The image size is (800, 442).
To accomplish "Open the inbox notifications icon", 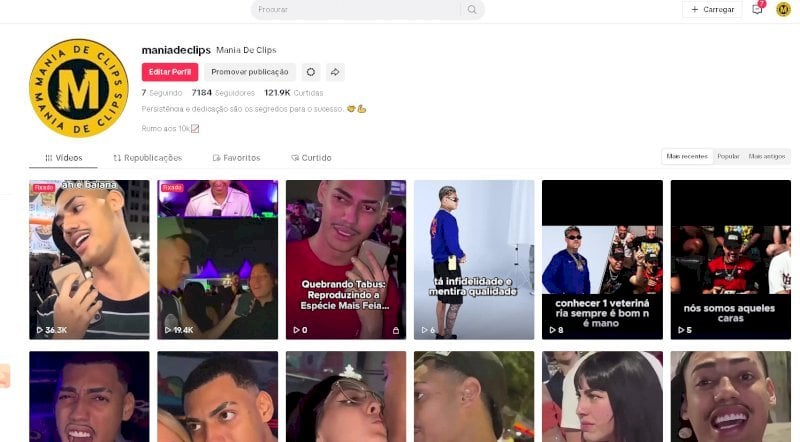I will (758, 9).
